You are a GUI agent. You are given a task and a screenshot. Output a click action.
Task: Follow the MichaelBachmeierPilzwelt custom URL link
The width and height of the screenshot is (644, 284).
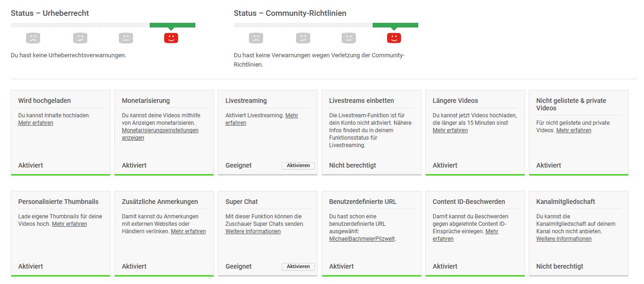click(362, 239)
